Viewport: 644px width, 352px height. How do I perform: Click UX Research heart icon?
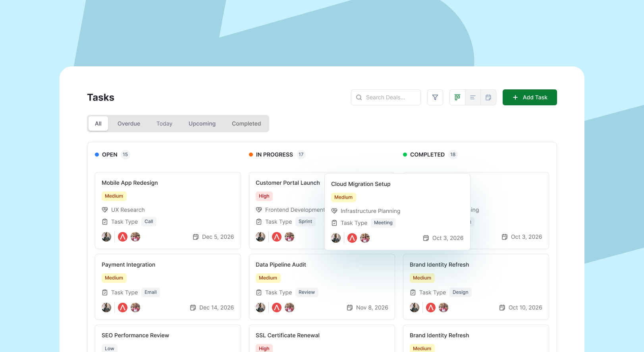click(x=105, y=210)
